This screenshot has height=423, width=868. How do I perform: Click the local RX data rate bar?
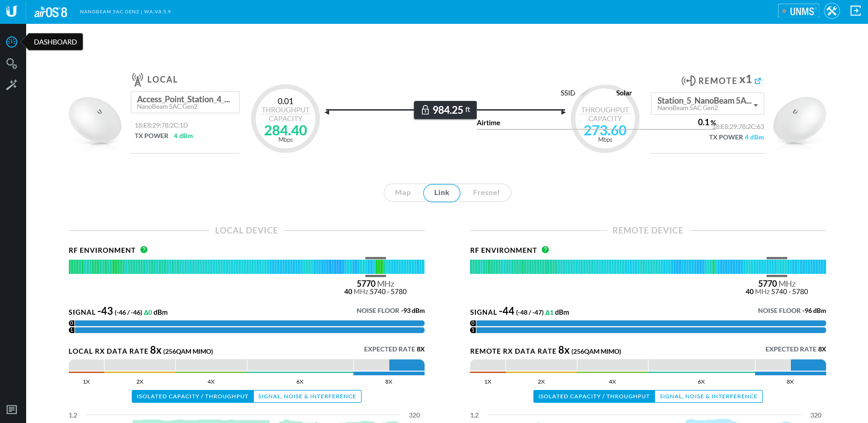coord(246,367)
